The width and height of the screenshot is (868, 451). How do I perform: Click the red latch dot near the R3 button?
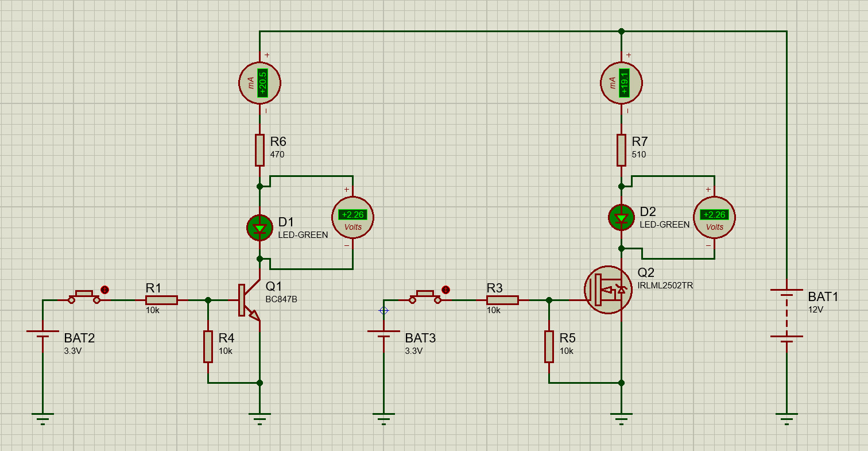point(446,290)
